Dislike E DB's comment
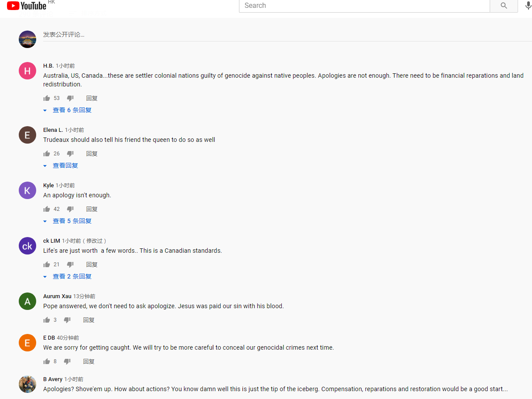Viewport: 532px width, 399px height. coord(67,361)
